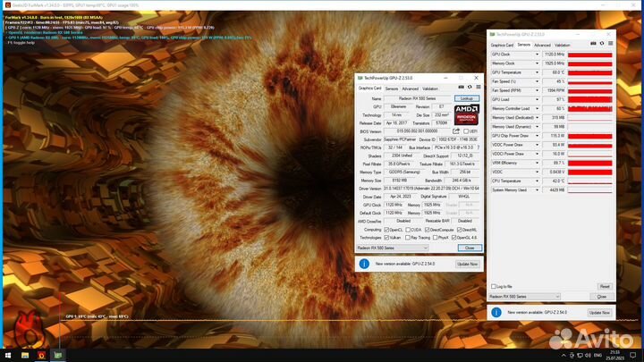This screenshot has height=362, width=644.
Task: Open File Explorer from the taskbar
Action: pyautogui.click(x=25, y=355)
